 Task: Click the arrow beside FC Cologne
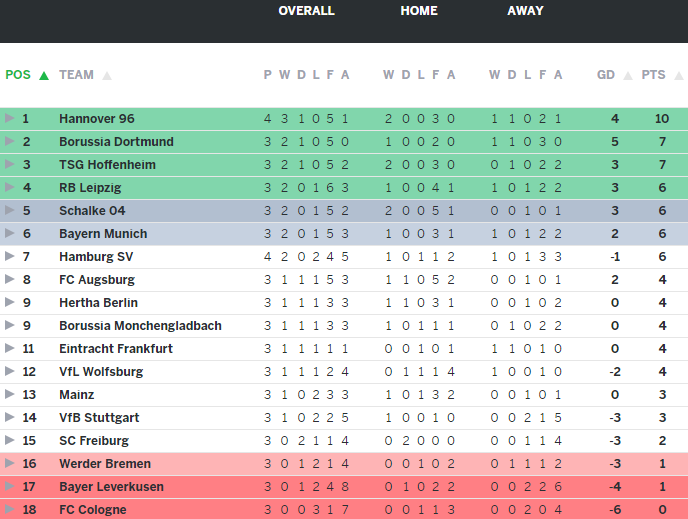click(x=10, y=510)
